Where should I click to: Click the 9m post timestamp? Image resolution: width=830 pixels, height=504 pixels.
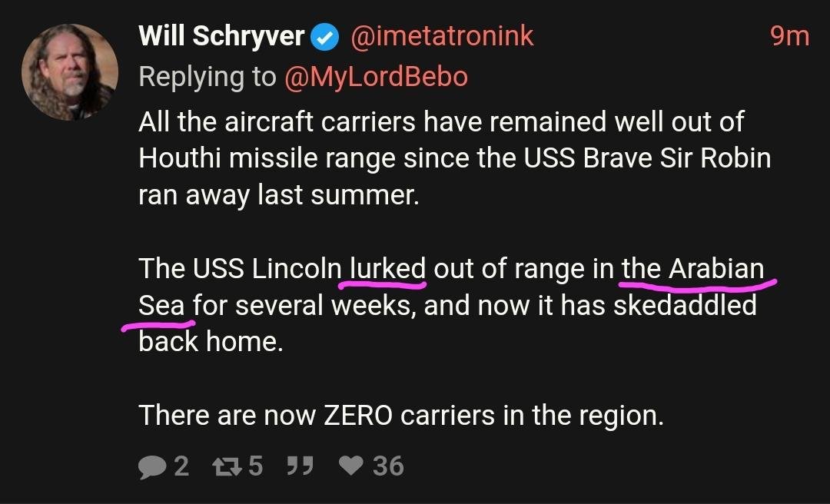coord(789,36)
